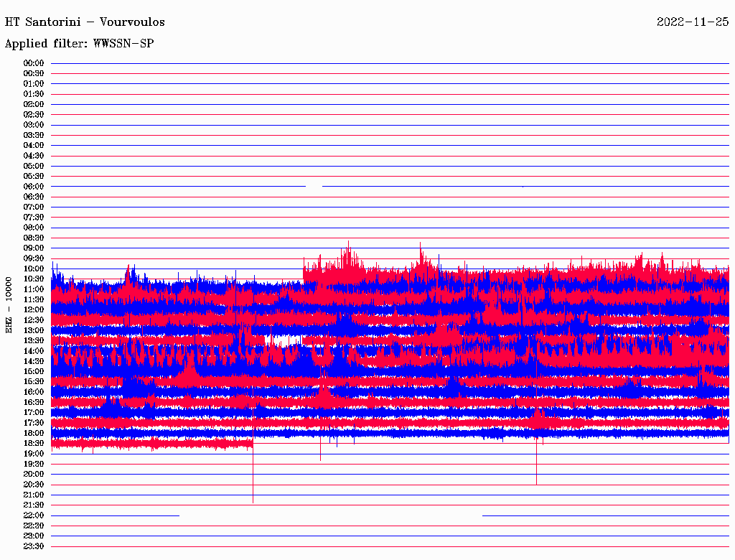Click the data gap in the 06:00 trace
The width and height of the screenshot is (735, 560).
(314, 186)
